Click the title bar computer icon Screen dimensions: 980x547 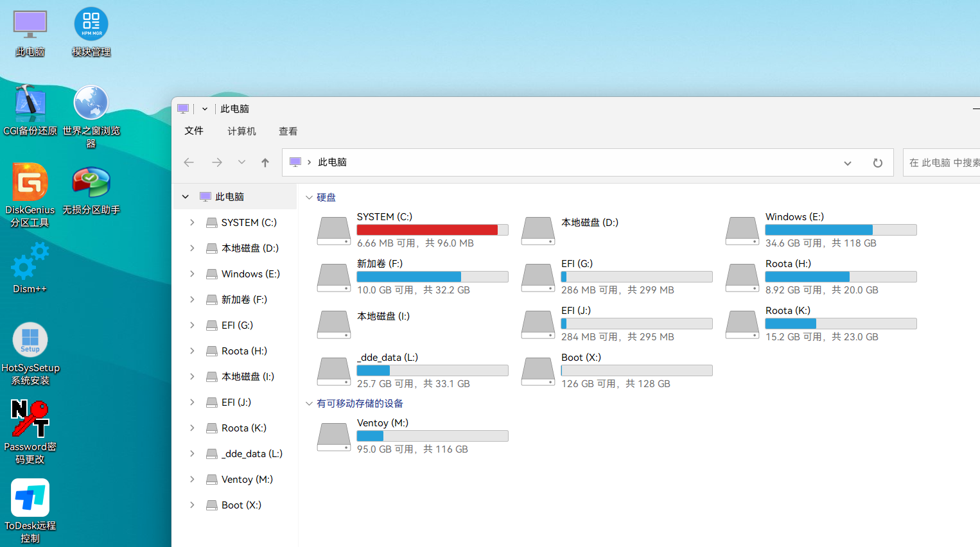pyautogui.click(x=183, y=109)
